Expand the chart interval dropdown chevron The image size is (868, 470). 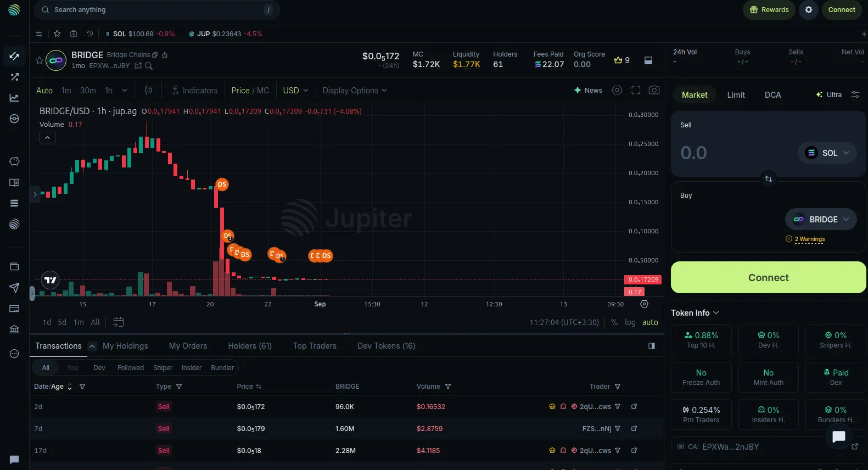[125, 90]
